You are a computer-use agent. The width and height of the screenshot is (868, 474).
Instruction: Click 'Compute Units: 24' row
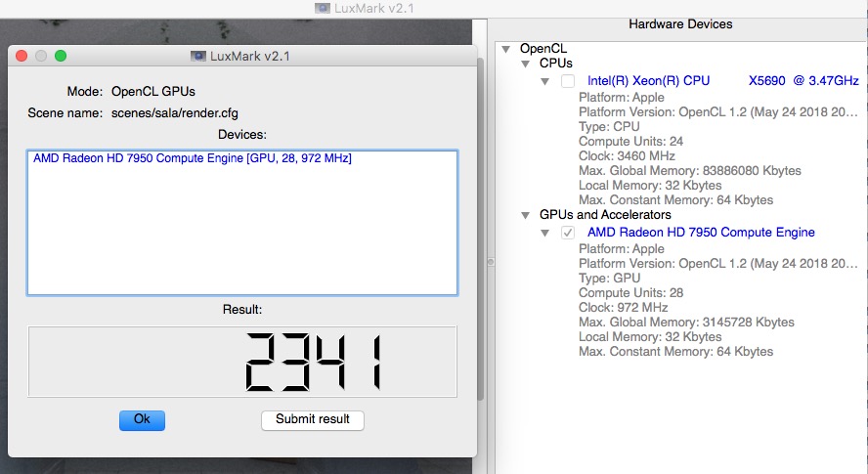point(630,141)
